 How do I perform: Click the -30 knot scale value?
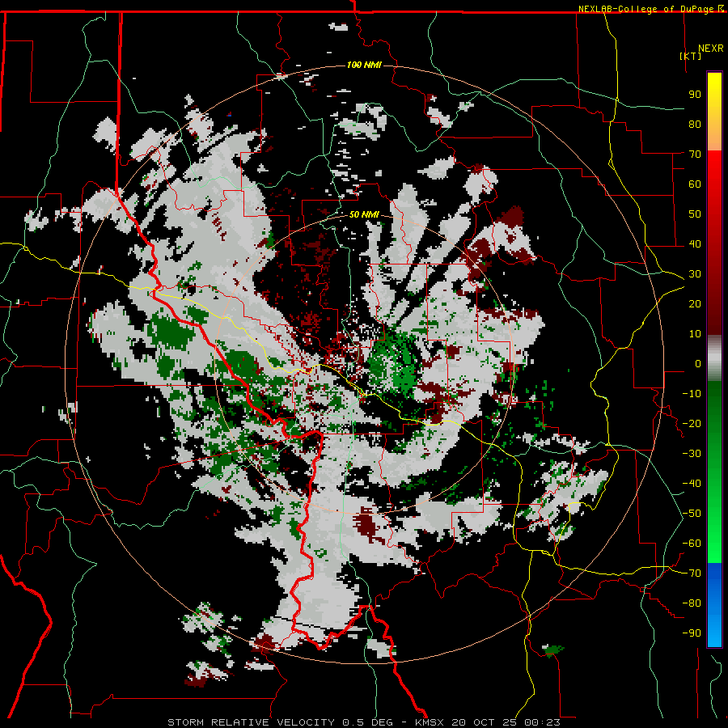692,454
